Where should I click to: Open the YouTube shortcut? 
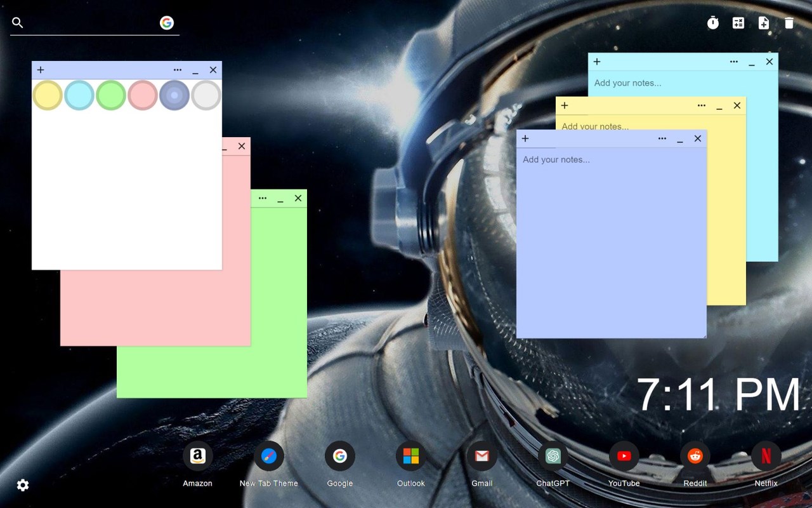(624, 456)
